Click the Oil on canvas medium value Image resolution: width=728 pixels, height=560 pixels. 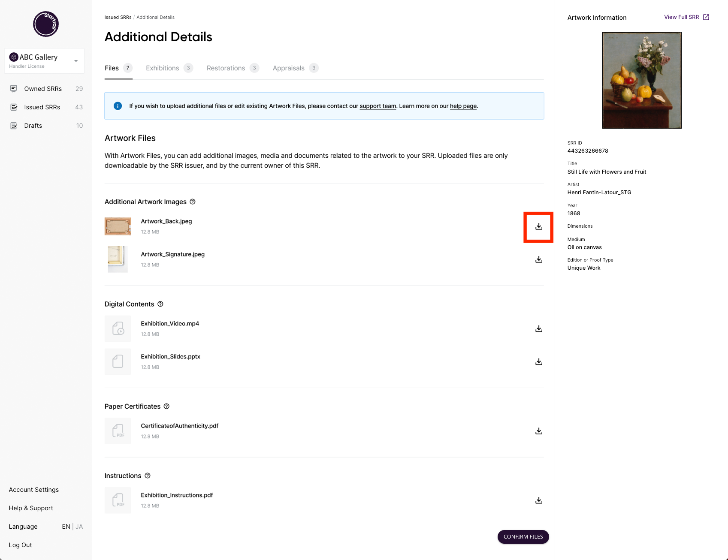click(x=585, y=247)
